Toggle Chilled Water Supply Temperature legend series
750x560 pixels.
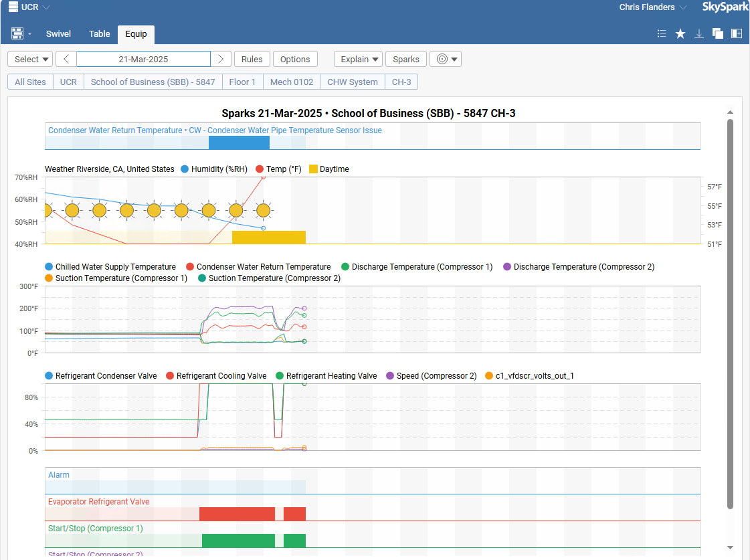pos(110,267)
